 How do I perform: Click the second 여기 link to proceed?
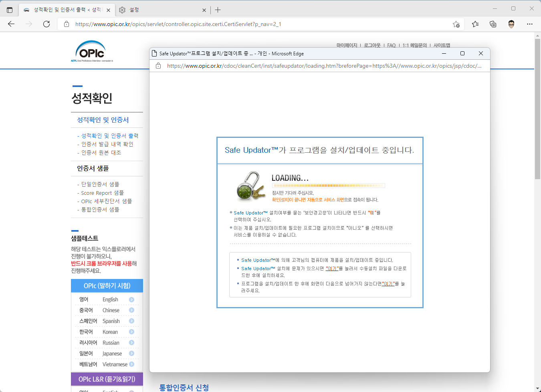click(388, 284)
